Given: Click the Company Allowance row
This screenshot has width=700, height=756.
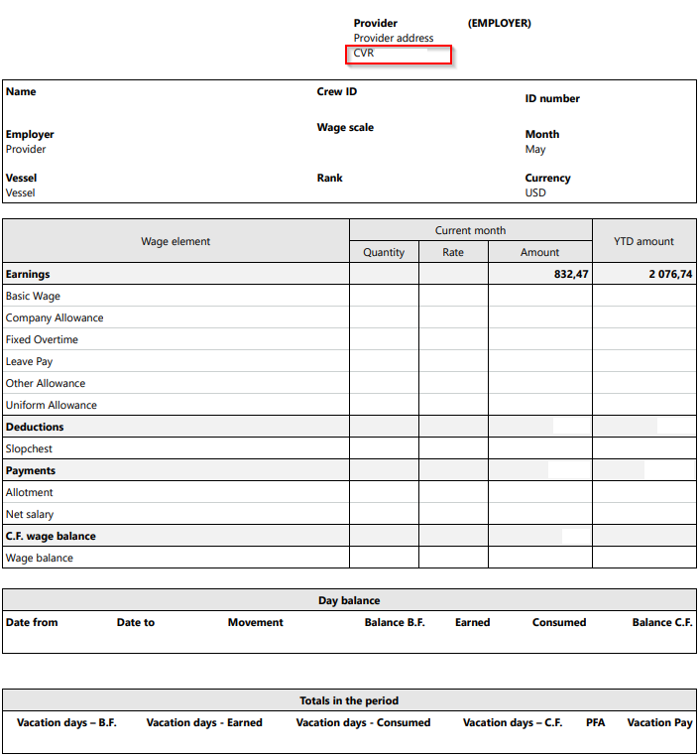Looking at the screenshot, I should pyautogui.click(x=349, y=317).
